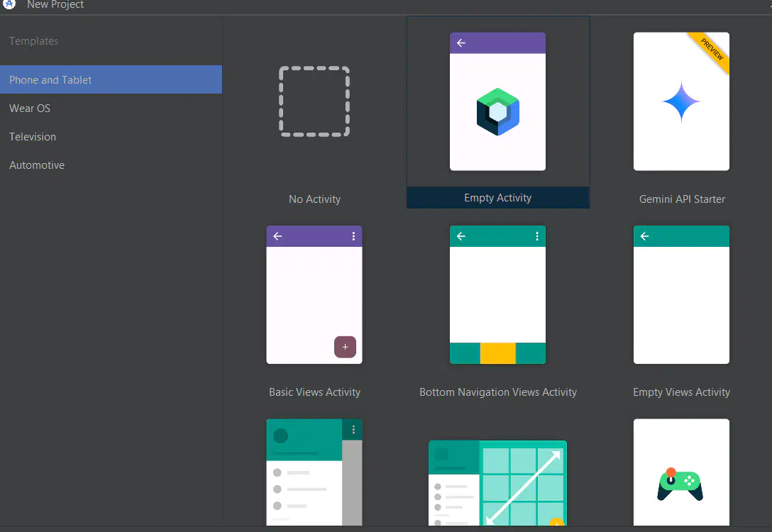Pick the game controller template thumbnail

681,472
